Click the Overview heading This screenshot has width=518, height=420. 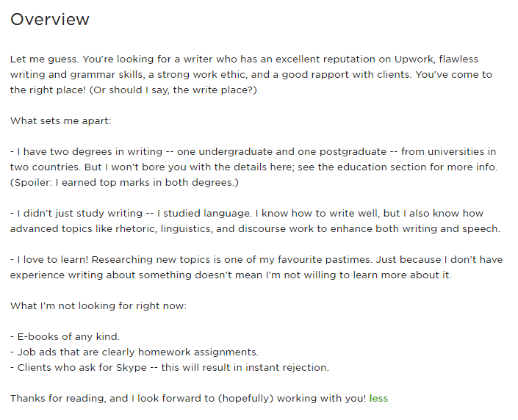pyautogui.click(x=50, y=20)
